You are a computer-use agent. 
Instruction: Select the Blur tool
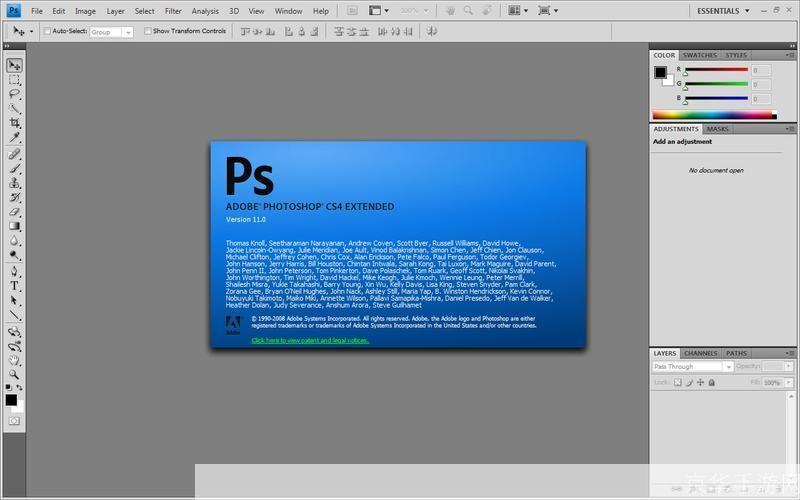click(14, 240)
